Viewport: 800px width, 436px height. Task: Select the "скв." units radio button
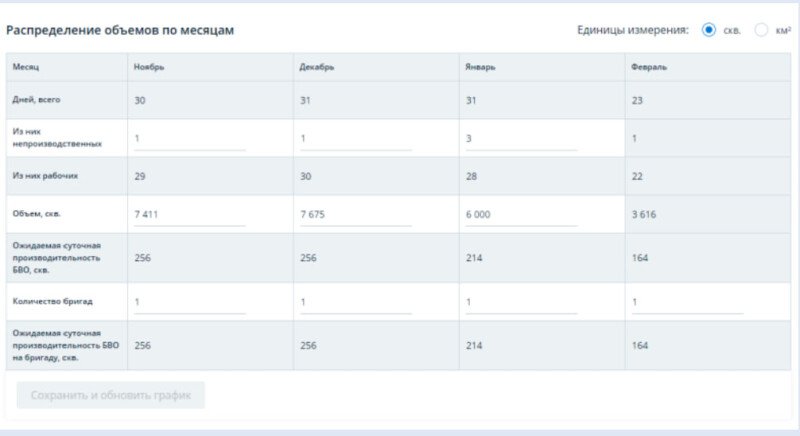click(x=709, y=30)
